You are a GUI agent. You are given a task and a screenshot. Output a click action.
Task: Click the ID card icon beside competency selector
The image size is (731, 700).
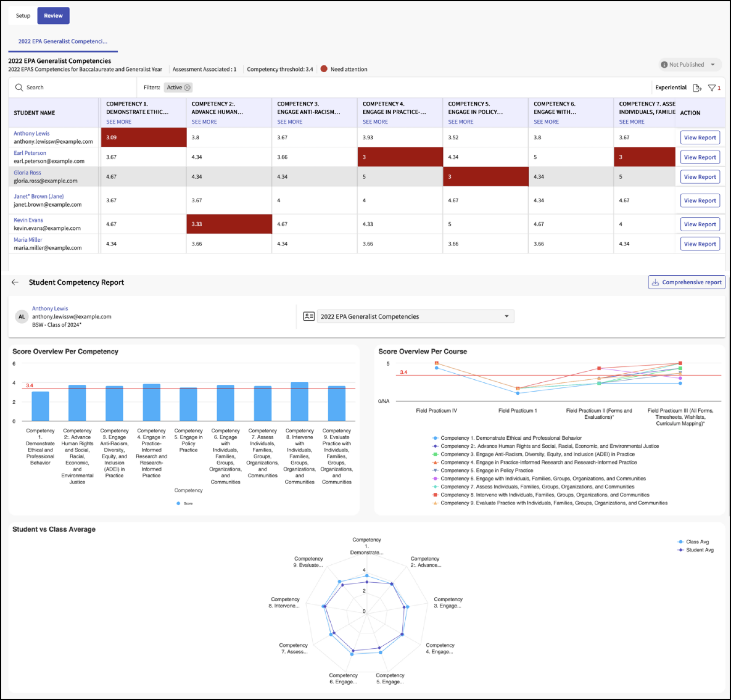(x=308, y=316)
